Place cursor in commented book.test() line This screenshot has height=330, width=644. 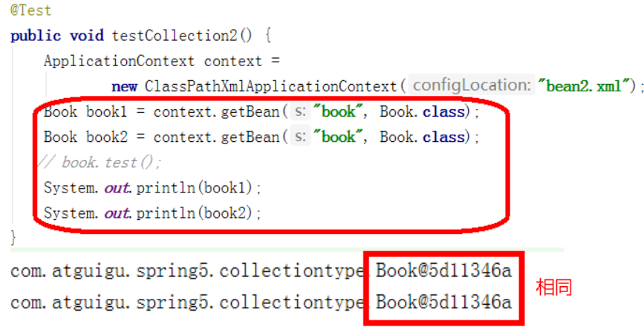click(100, 162)
